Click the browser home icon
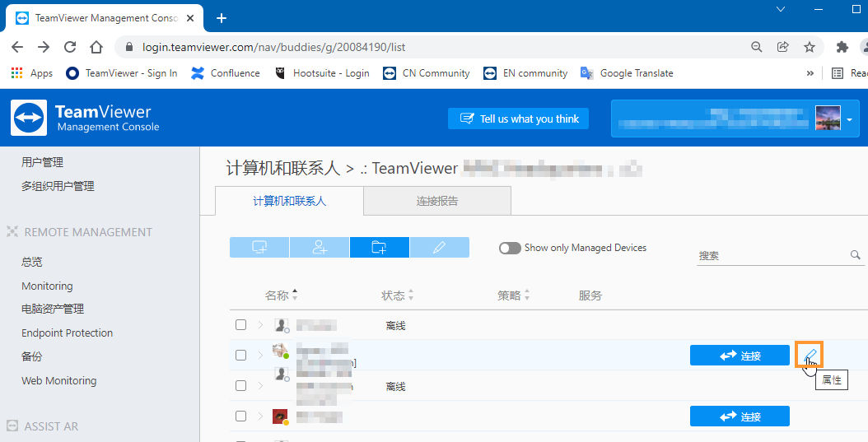The width and height of the screenshot is (868, 442). coord(96,47)
